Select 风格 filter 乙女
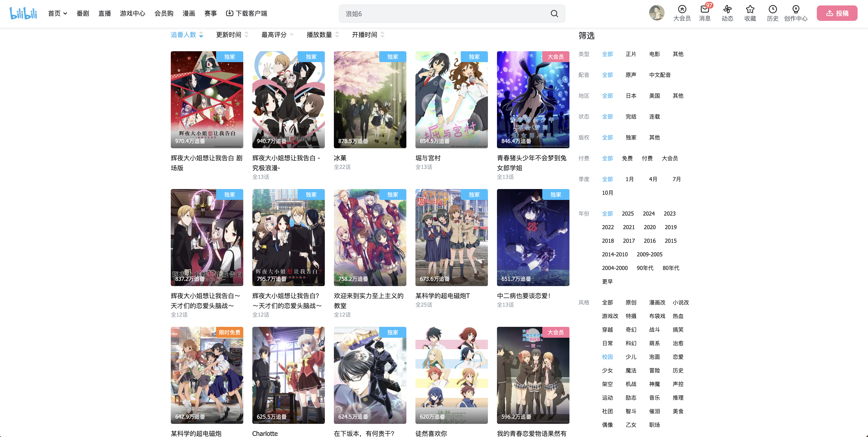Image resolution: width=868 pixels, height=437 pixels. coord(631,425)
